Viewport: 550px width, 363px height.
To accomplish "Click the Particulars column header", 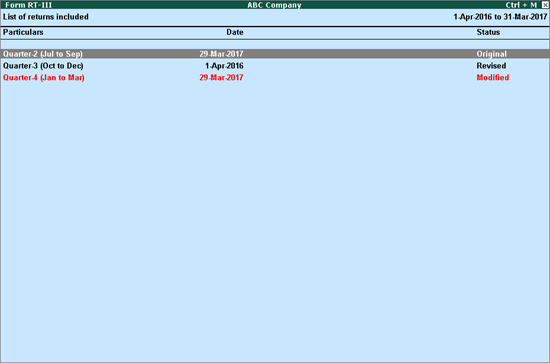I will (23, 32).
